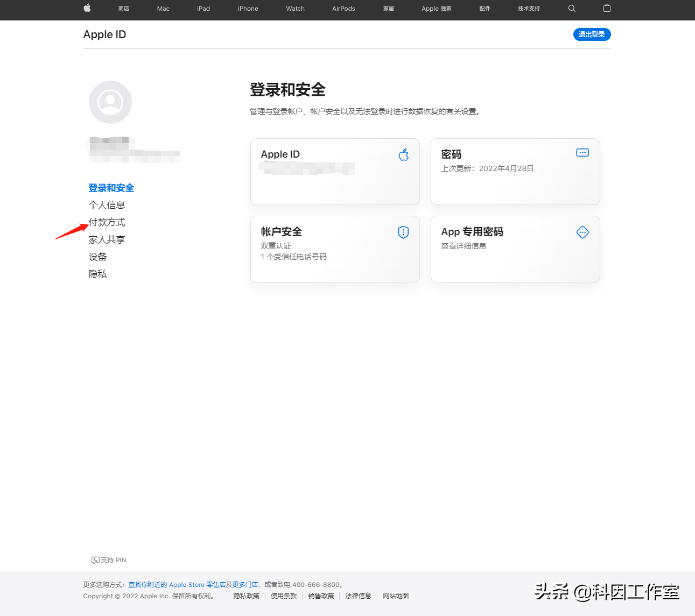695x616 pixels.
Task: Select 个人信息 in the sidebar
Action: [107, 205]
